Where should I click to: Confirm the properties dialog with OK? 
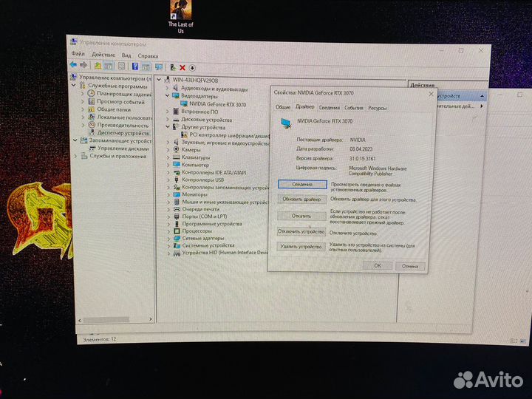(378, 266)
